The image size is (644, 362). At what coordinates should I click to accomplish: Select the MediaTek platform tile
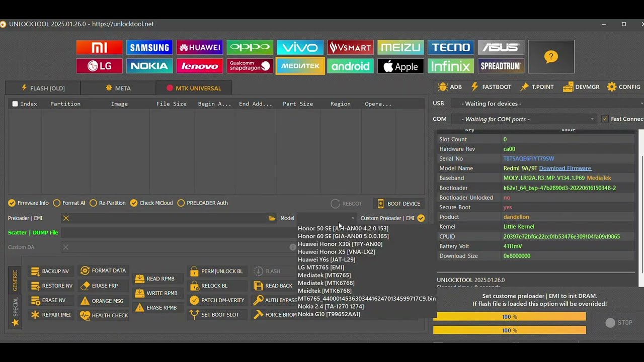point(300,66)
